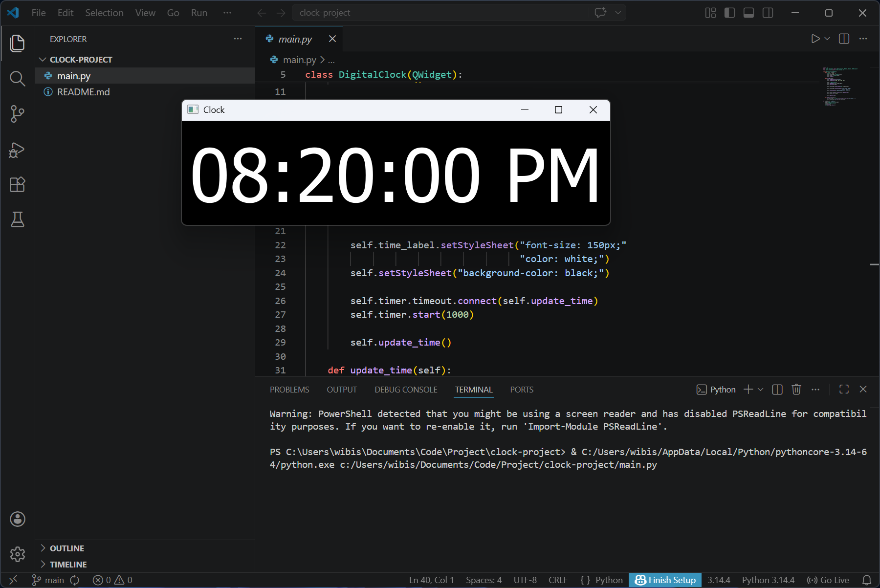880x588 pixels.
Task: Click the Run Python File play button
Action: click(815, 39)
